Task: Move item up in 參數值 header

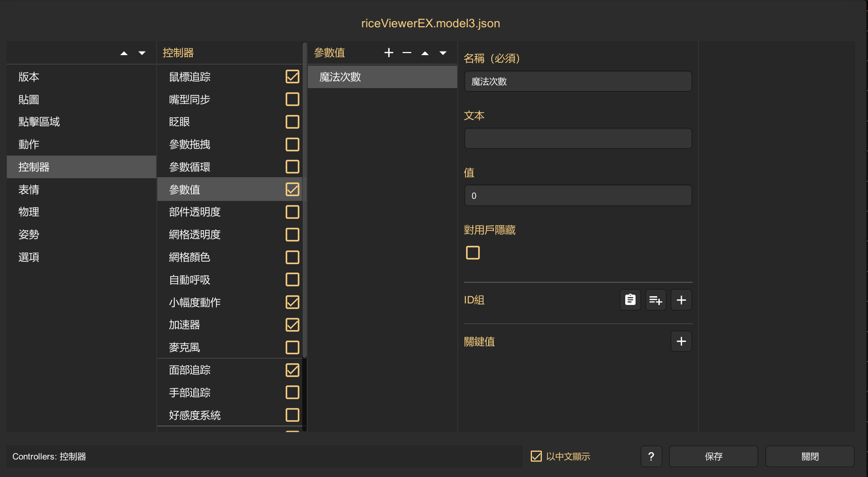Action: [425, 53]
